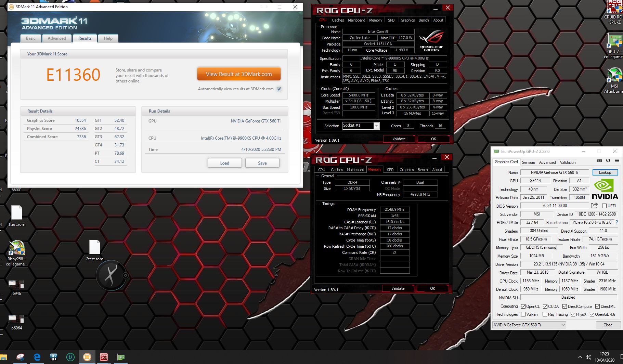This screenshot has height=364, width=623.
Task: Toggle the PhysX checkbox
Action: (573, 314)
